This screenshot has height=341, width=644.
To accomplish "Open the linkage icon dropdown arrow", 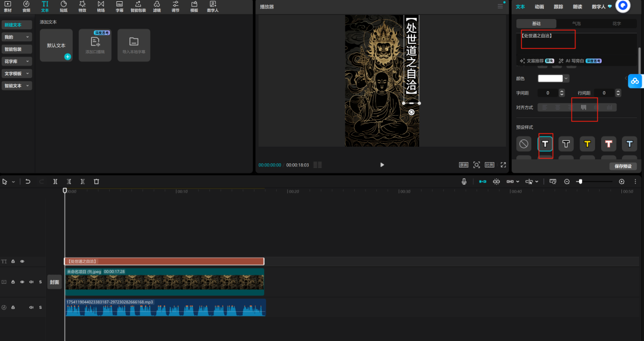I will [518, 182].
